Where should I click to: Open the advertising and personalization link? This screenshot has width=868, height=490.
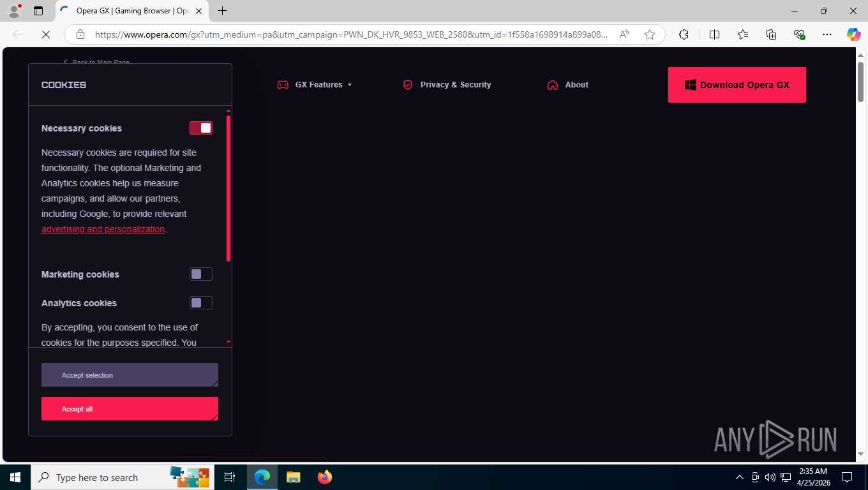click(x=103, y=229)
